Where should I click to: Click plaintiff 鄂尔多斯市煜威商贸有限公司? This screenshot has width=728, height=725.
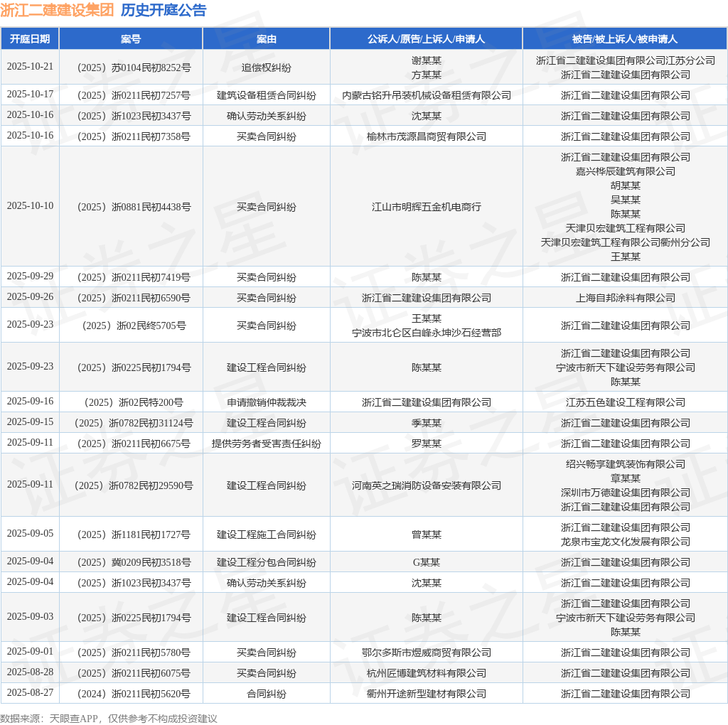tap(427, 653)
